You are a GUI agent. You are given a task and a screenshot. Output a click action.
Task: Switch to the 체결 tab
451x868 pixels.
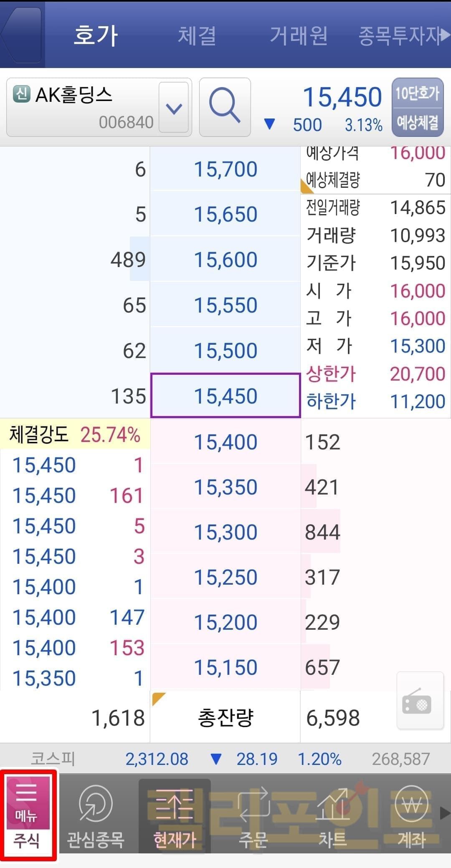(197, 35)
